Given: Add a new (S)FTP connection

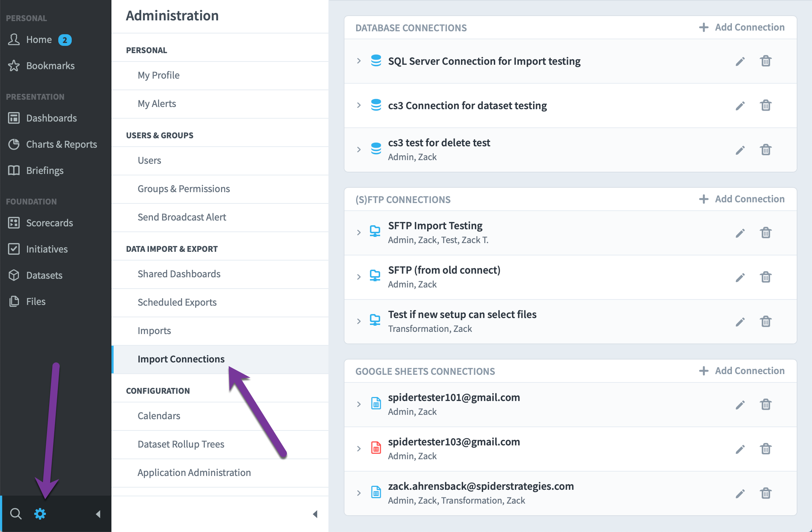Looking at the screenshot, I should point(742,199).
